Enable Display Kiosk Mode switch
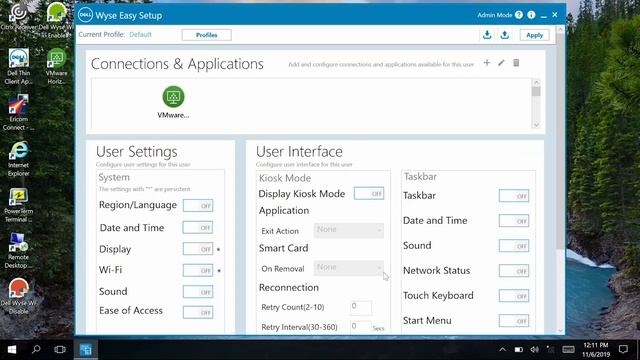The image size is (640, 360). coord(369,193)
